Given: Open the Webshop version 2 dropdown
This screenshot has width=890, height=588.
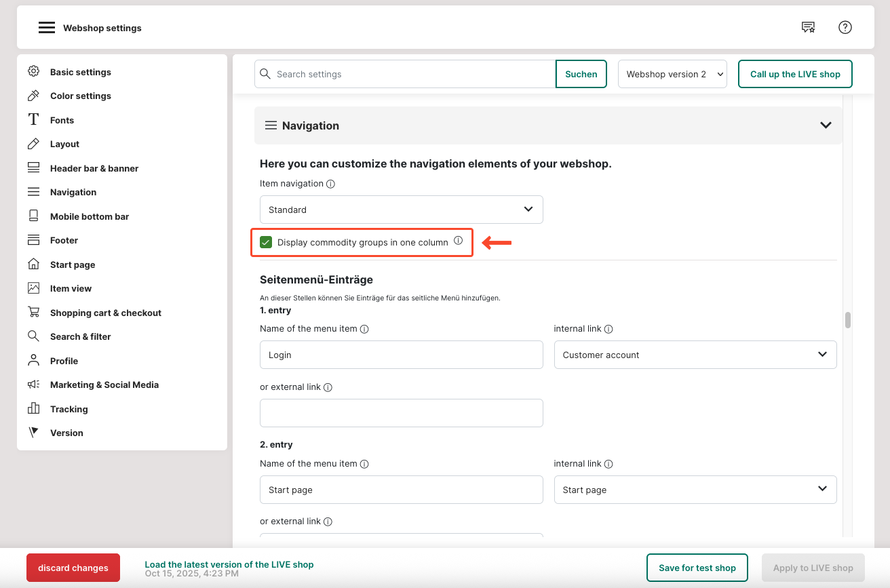Looking at the screenshot, I should (672, 74).
